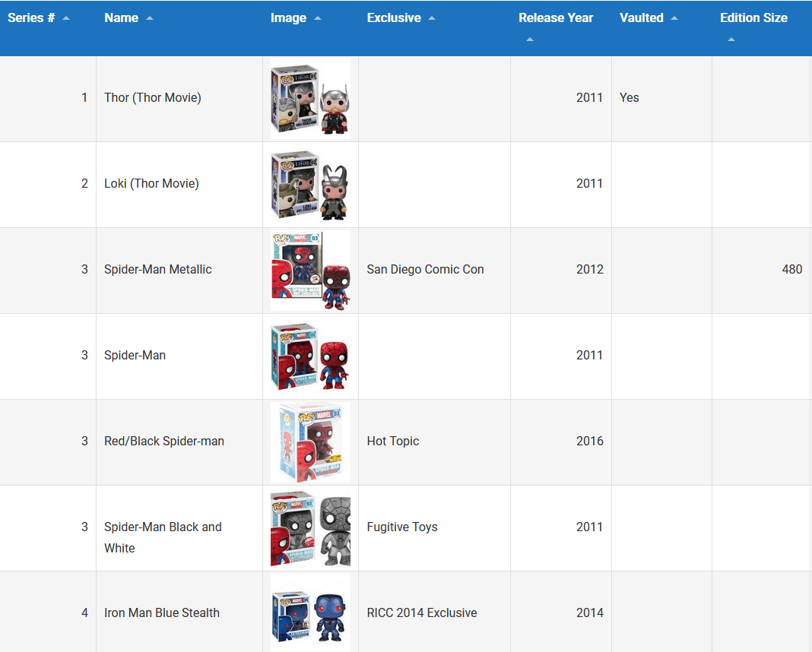Sort by Series # column arrow
This screenshot has height=652, width=812.
[x=66, y=18]
